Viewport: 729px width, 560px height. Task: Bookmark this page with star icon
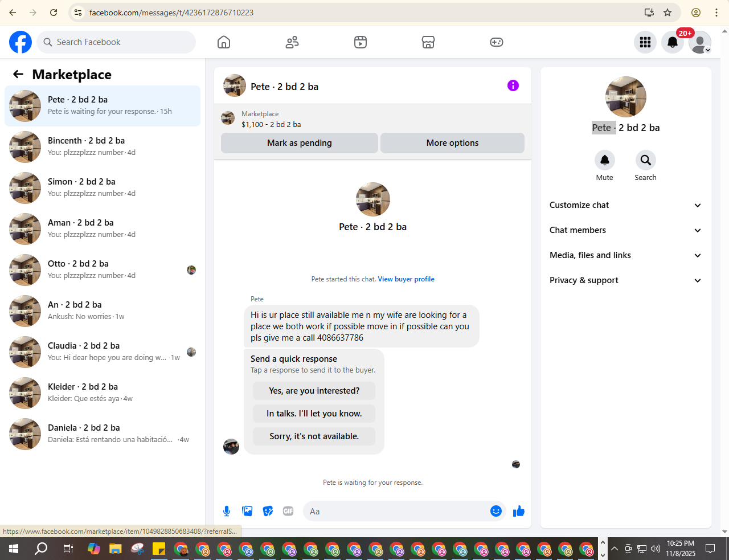click(x=667, y=13)
